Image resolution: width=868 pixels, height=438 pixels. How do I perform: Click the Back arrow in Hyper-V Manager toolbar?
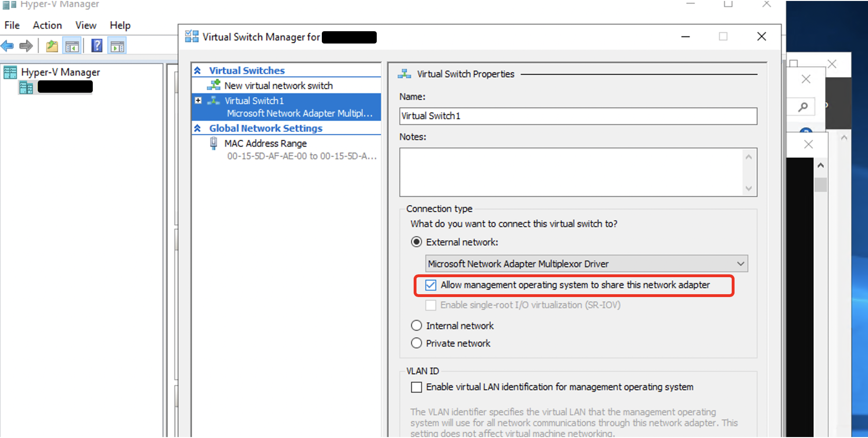click(7, 46)
